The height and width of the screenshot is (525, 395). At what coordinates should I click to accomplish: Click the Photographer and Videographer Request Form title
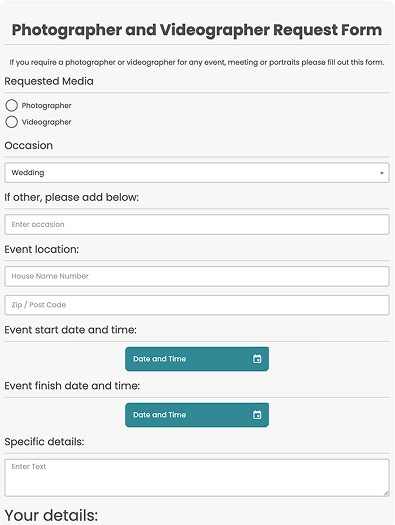coord(197,30)
